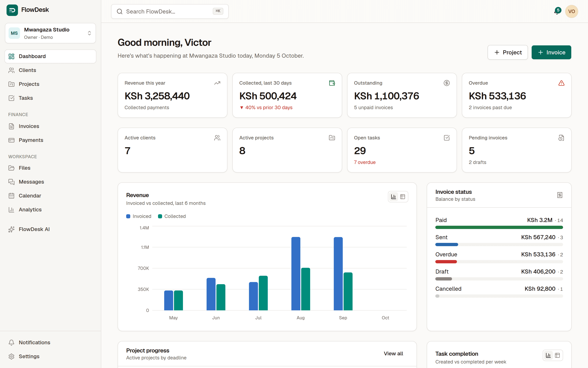588x368 pixels.
Task: Click the 2 invoices past due text
Action: click(x=490, y=108)
